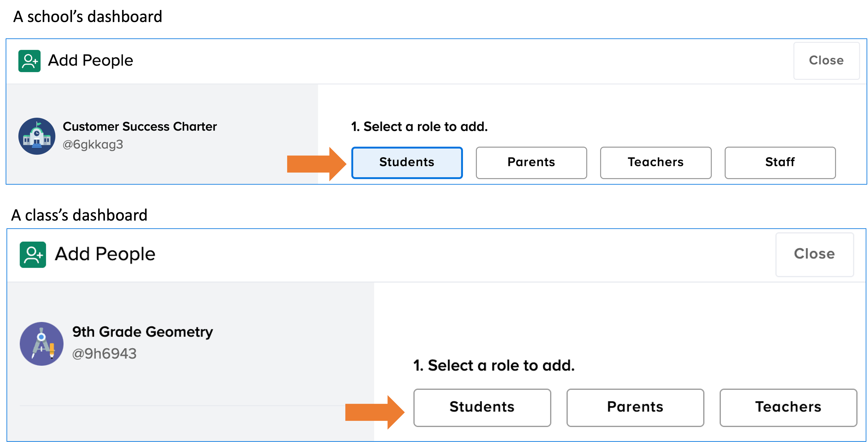Close the 9th Grade Geometry Add People dialog
868x442 pixels.
[x=814, y=254]
